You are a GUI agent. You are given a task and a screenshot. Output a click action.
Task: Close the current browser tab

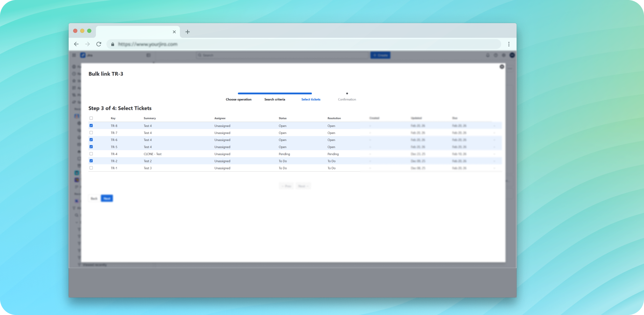174,32
